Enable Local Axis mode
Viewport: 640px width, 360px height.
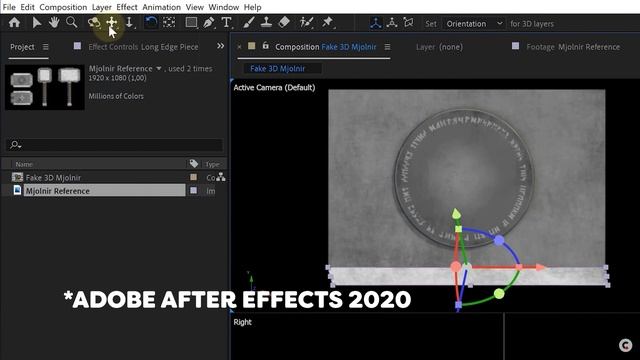376,23
